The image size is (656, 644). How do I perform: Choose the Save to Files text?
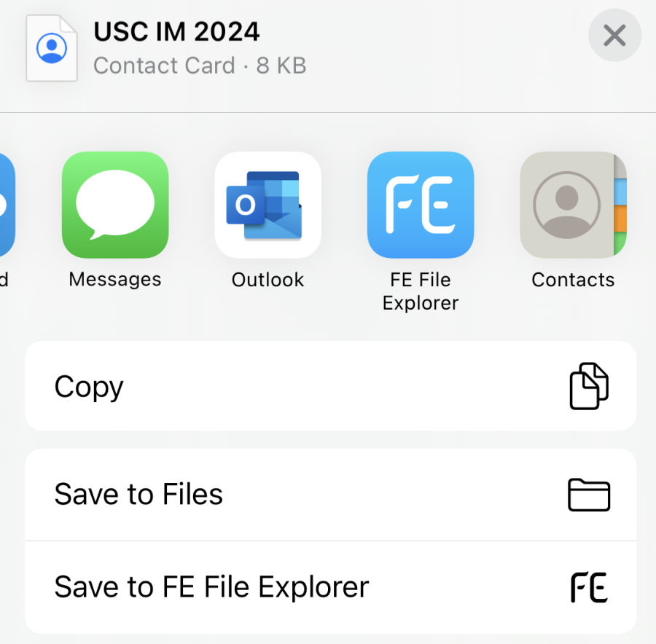[x=138, y=495]
